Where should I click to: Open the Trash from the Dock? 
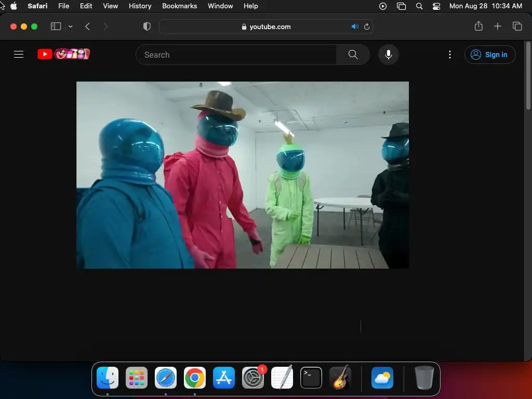(x=424, y=378)
